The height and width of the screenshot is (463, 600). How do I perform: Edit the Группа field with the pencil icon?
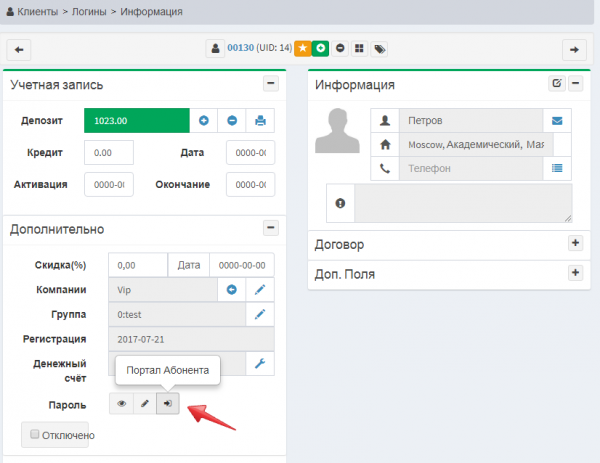point(260,315)
